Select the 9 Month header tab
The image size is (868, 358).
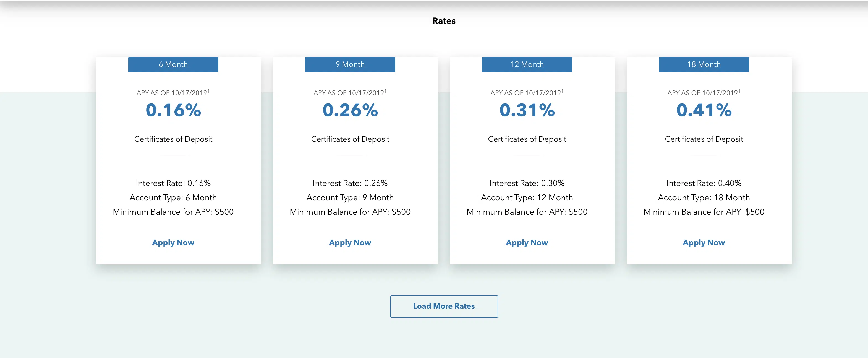(350, 64)
